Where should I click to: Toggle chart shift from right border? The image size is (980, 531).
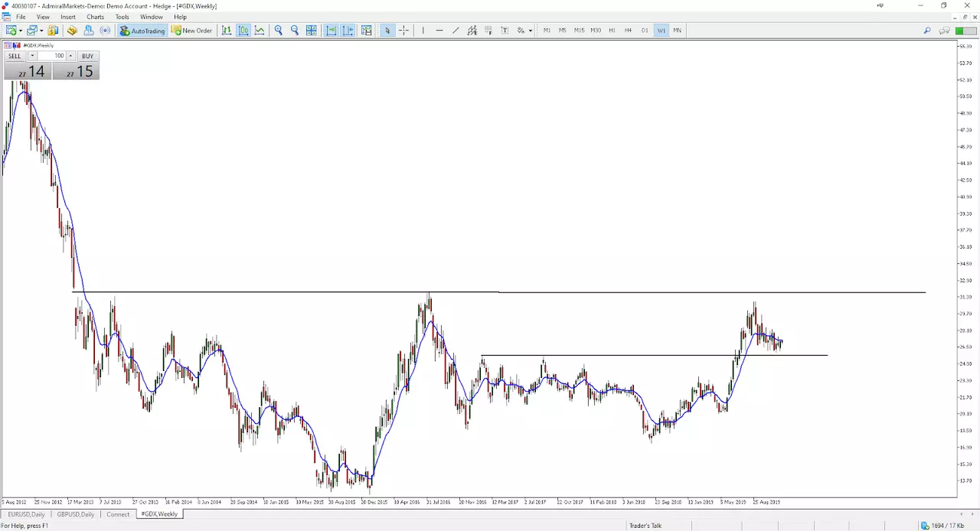pyautogui.click(x=348, y=31)
